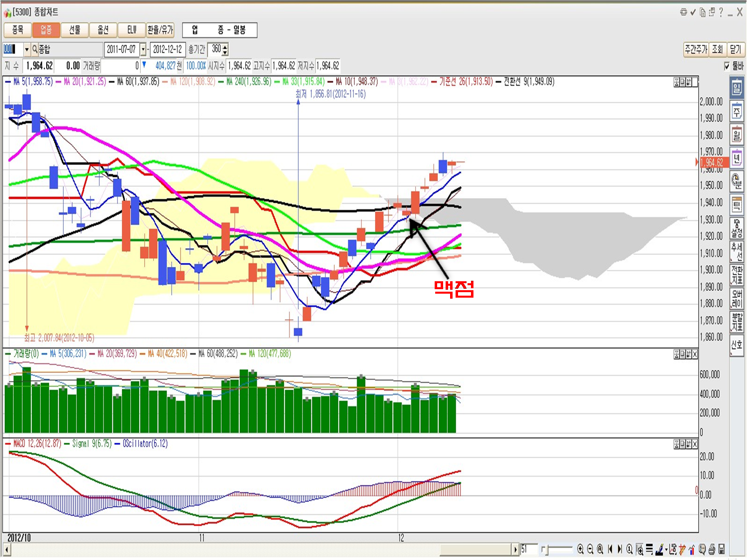This screenshot has width=747, height=560.
Task: Open the code 001 dropdown arrow
Action: click(27, 49)
